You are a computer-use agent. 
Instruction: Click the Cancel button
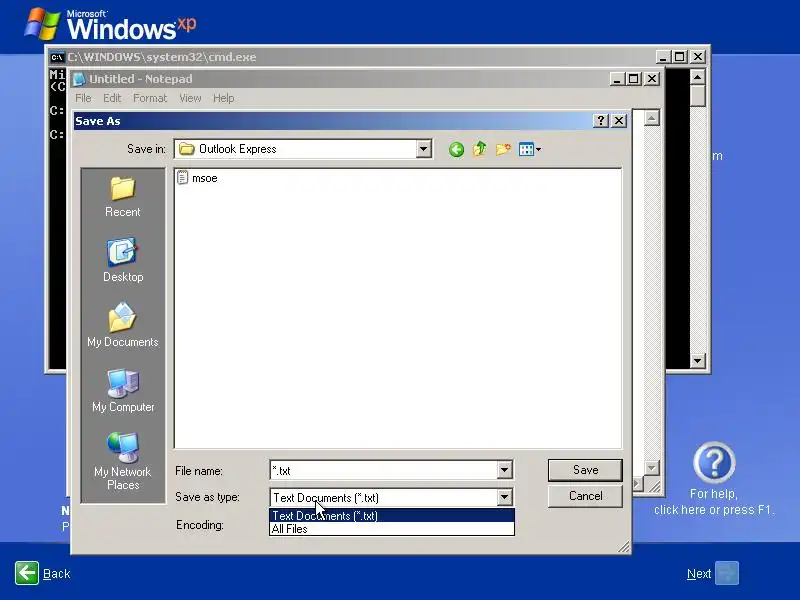[585, 496]
